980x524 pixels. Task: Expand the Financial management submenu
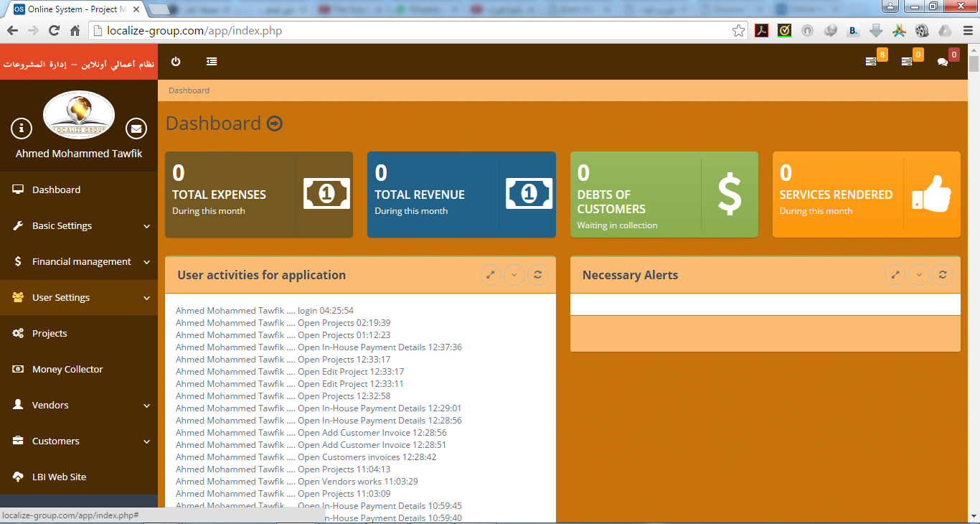79,262
